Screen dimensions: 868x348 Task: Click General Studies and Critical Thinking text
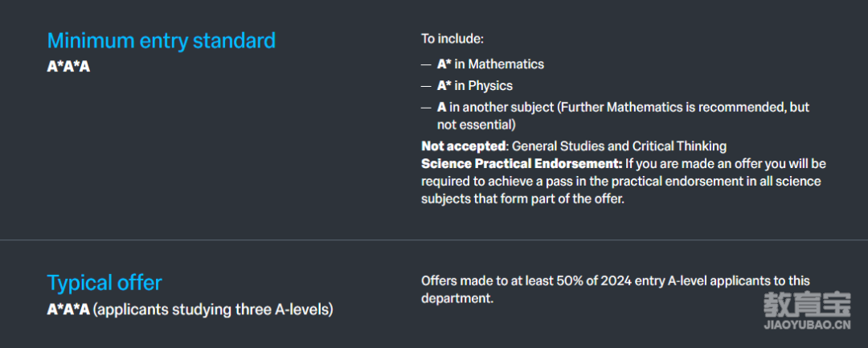coord(619,146)
